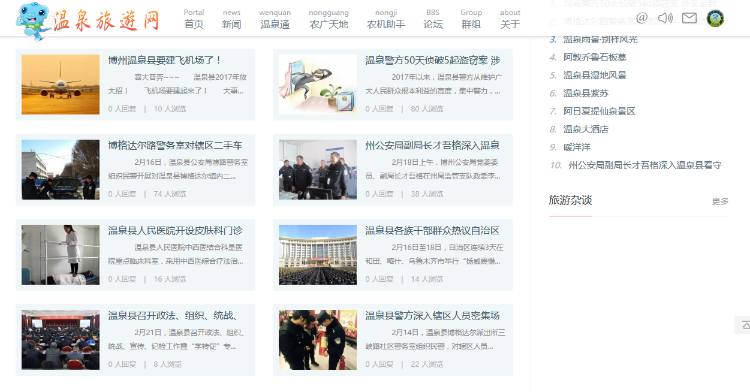Screen dimensions: 750x392
Task: Open the envelope messages icon
Action: pyautogui.click(x=689, y=18)
